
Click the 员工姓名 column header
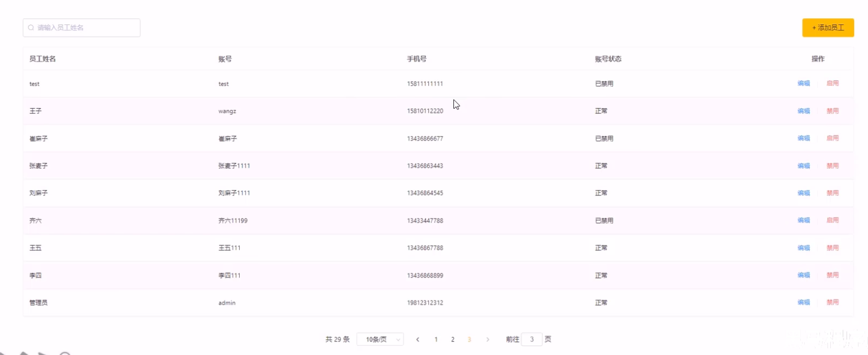pyautogui.click(x=43, y=59)
